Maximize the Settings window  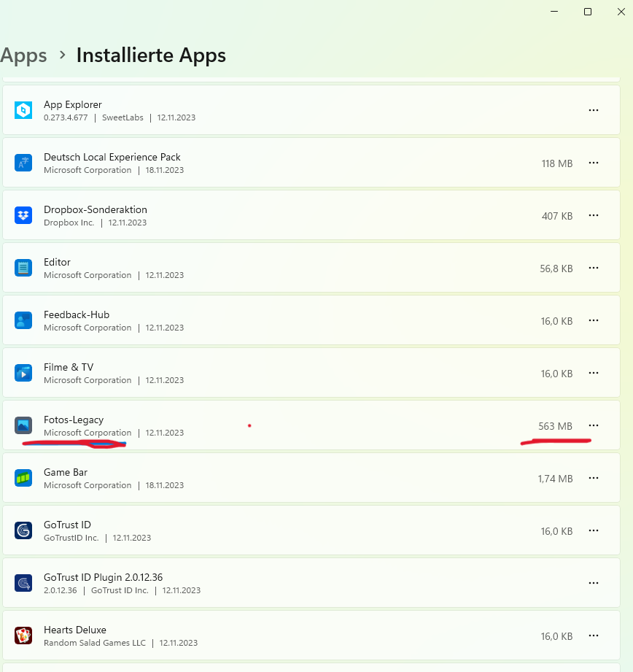tap(588, 12)
